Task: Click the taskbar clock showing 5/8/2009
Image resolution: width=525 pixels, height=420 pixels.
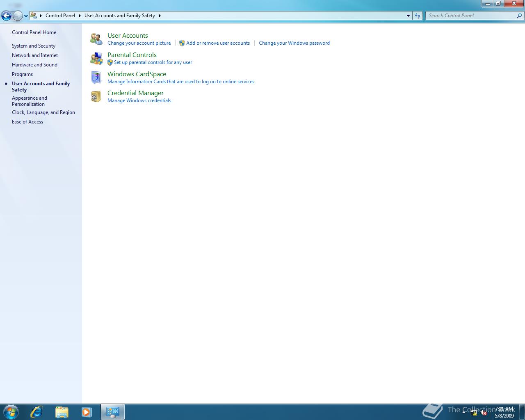Action: [x=504, y=412]
